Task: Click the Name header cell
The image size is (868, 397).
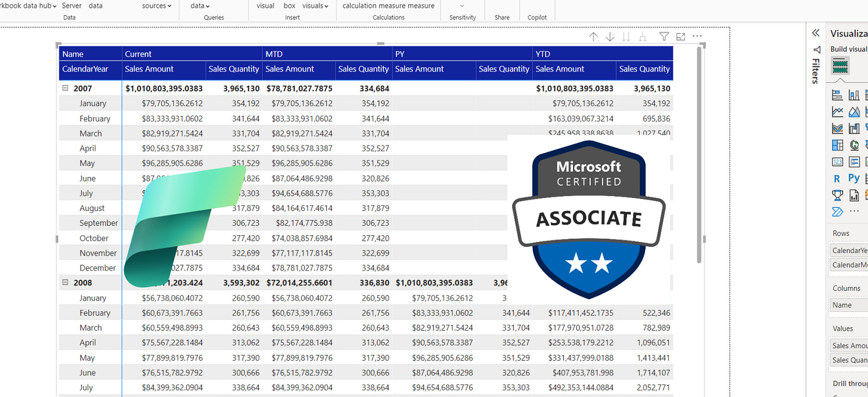Action: point(91,54)
